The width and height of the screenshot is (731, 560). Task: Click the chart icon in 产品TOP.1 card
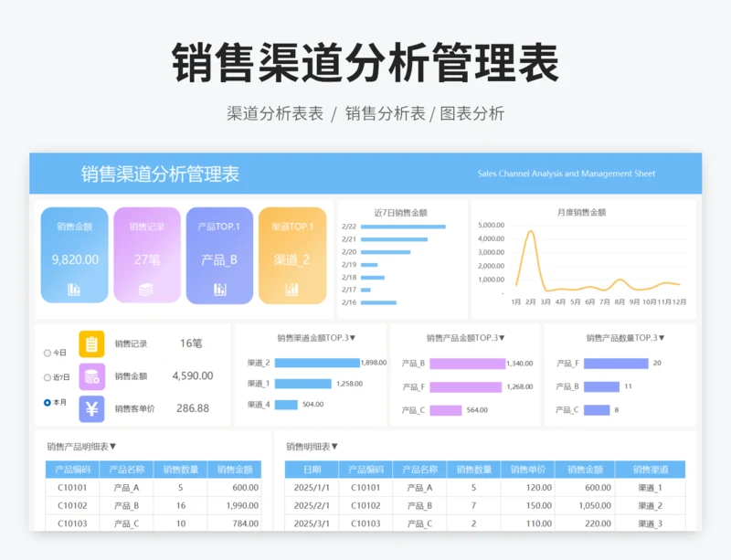(x=219, y=290)
